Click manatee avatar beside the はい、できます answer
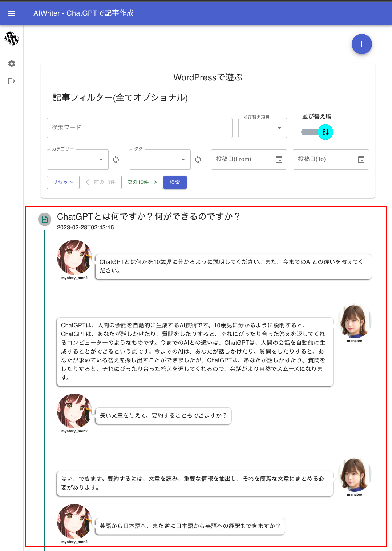This screenshot has height=551, width=392. pyautogui.click(x=355, y=474)
